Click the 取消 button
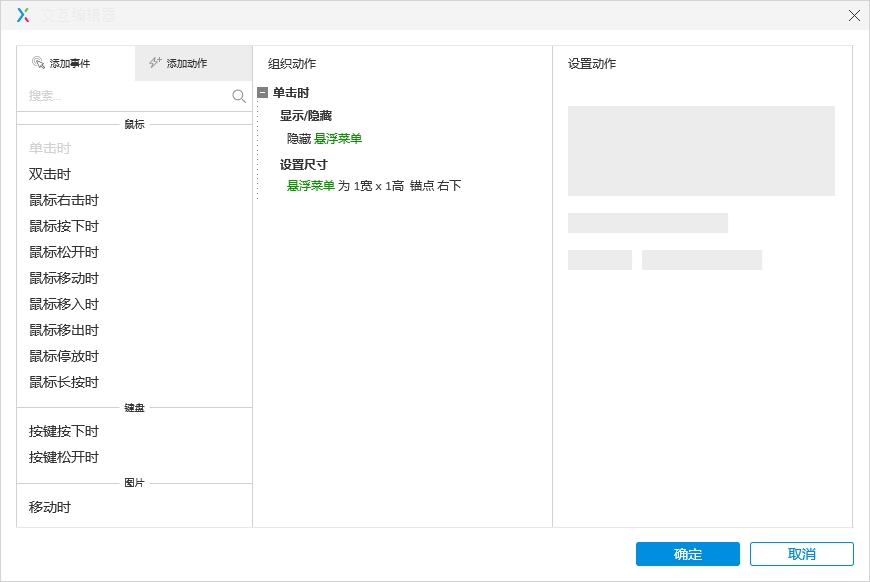Viewport: 870px width, 582px height. pos(801,554)
